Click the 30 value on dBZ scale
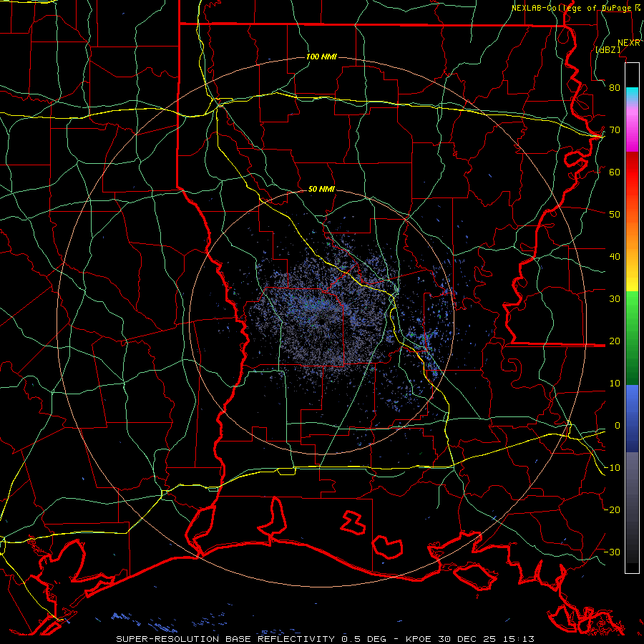The image size is (644, 644). (615, 298)
